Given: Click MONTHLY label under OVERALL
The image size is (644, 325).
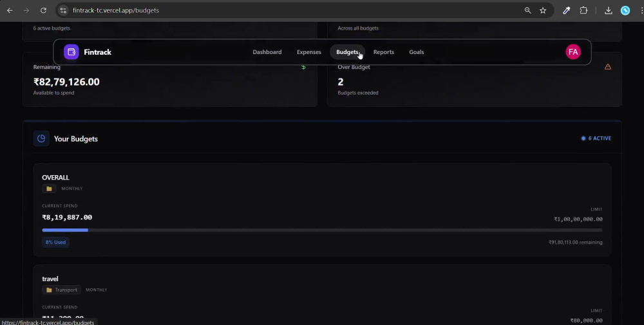Looking at the screenshot, I should 72,189.
